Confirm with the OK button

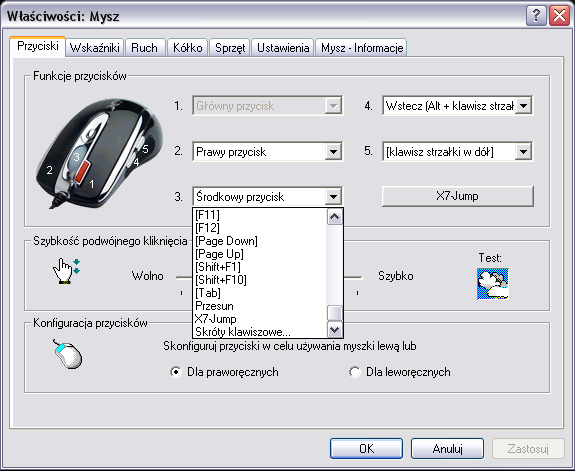tap(366, 448)
